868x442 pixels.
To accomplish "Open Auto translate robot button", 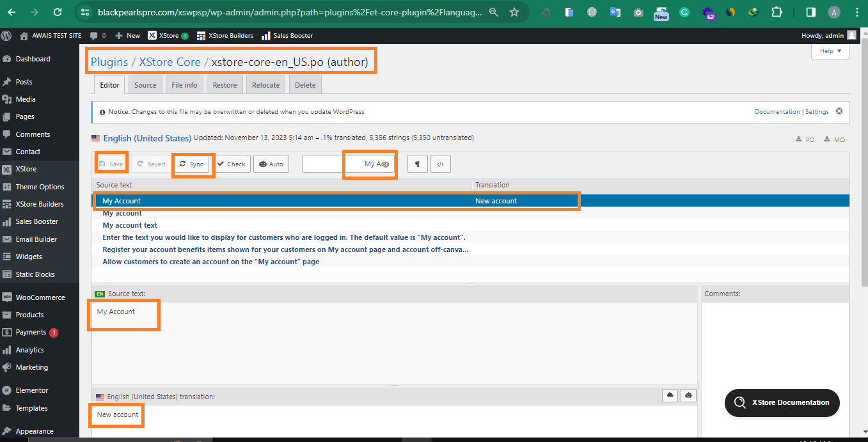I will pos(271,164).
